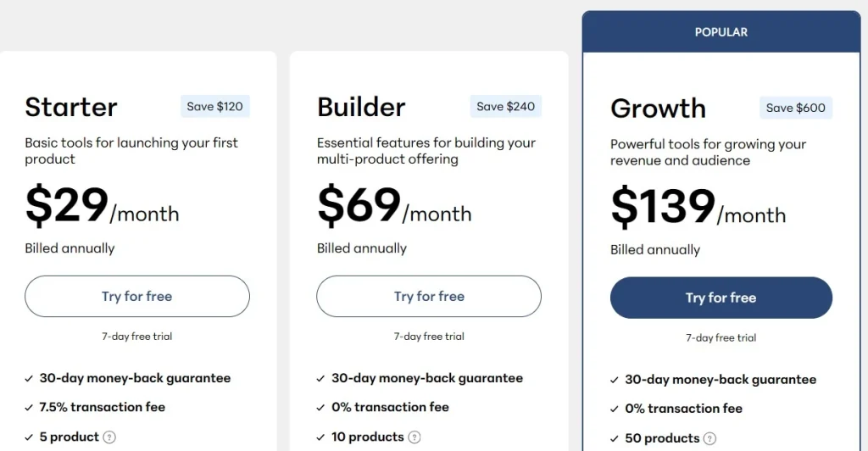This screenshot has height=451, width=868.
Task: Click the help icon beside "10 products"
Action: 415,437
